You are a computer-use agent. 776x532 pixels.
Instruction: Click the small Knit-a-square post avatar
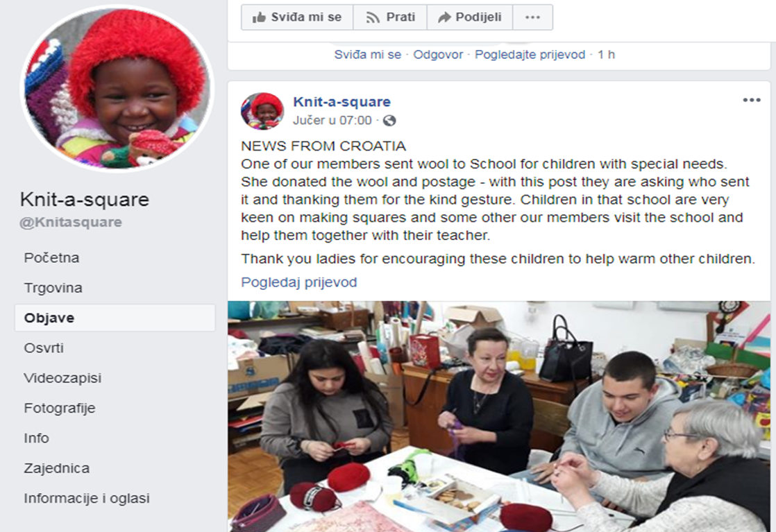point(262,111)
